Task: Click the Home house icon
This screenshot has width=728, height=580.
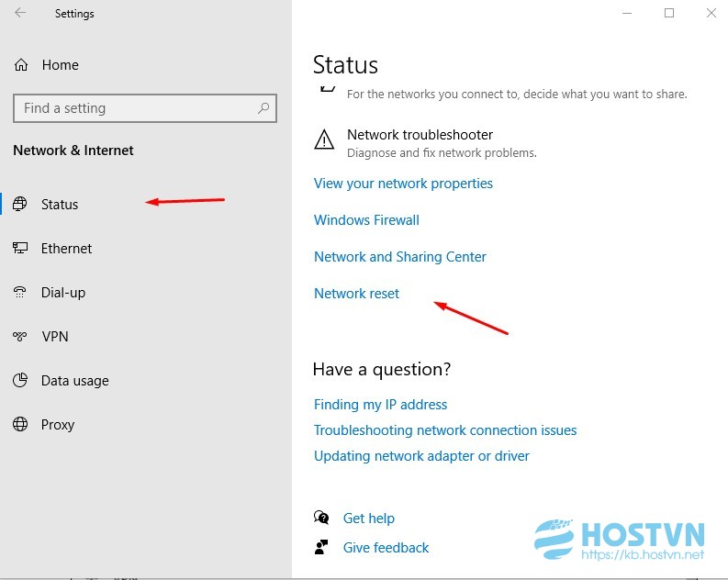Action: click(x=21, y=65)
